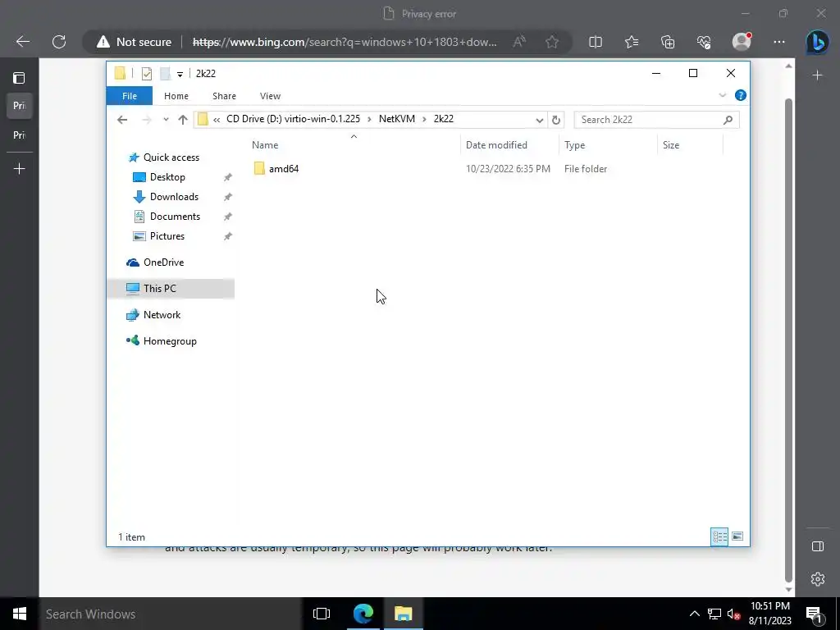
Task: Expand hidden path chevrons in address bar
Action: (217, 120)
